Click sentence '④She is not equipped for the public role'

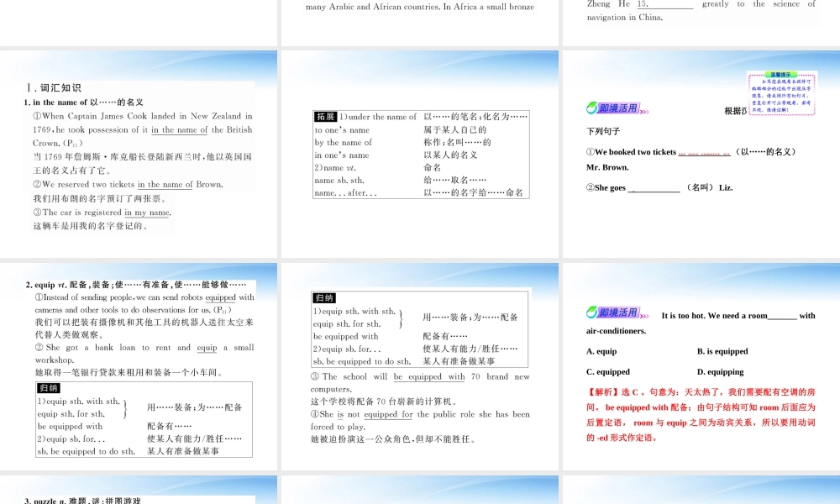(420, 421)
